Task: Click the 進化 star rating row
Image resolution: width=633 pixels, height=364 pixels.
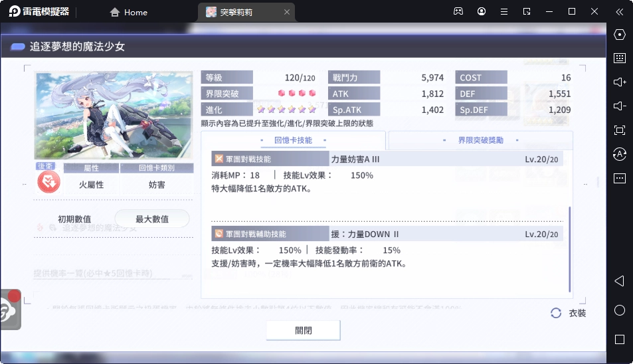Action: [x=287, y=110]
